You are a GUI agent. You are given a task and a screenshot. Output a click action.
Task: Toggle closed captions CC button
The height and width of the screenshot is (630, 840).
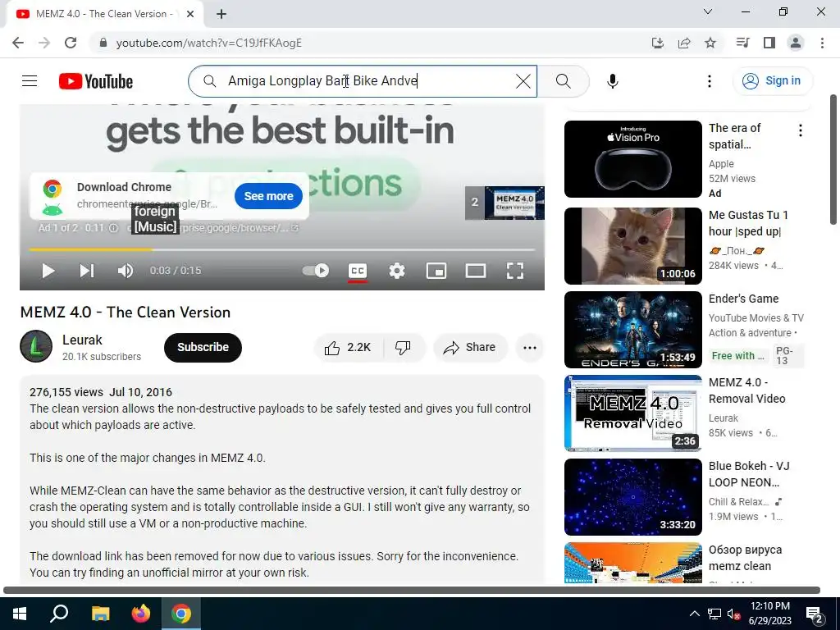(358, 271)
